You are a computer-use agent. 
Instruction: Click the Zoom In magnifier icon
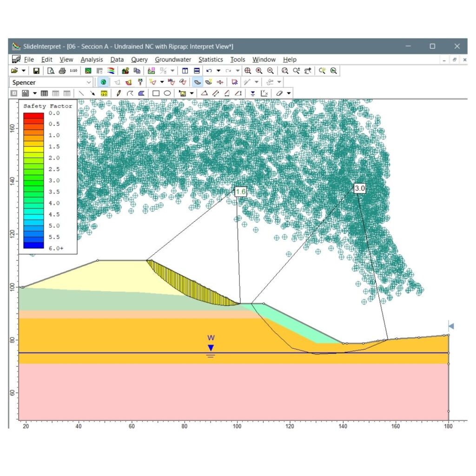(x=259, y=71)
